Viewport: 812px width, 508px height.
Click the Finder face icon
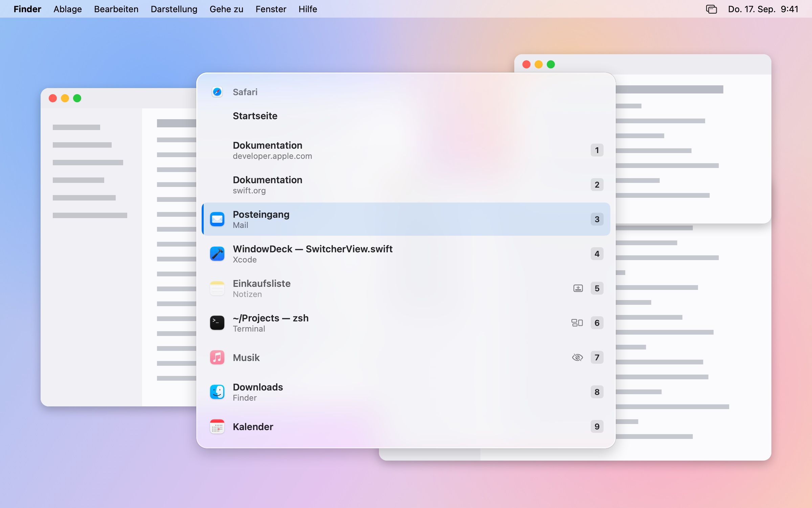217,392
